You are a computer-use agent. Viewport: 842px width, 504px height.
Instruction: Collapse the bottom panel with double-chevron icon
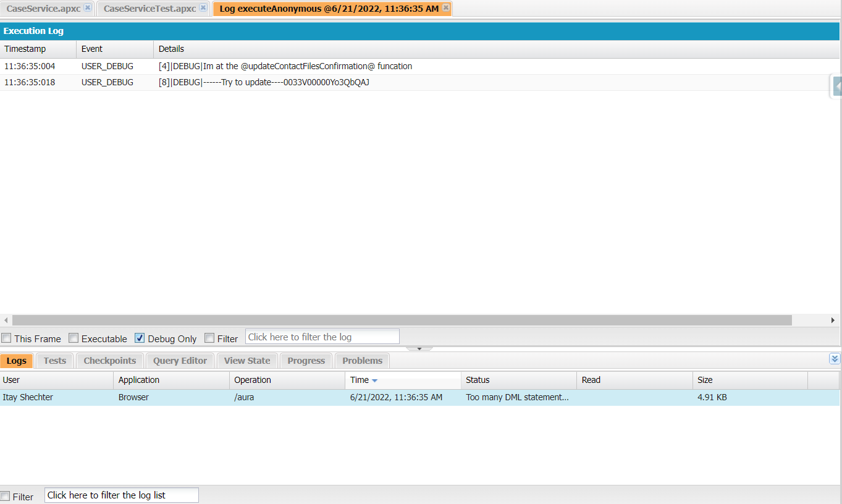835,359
